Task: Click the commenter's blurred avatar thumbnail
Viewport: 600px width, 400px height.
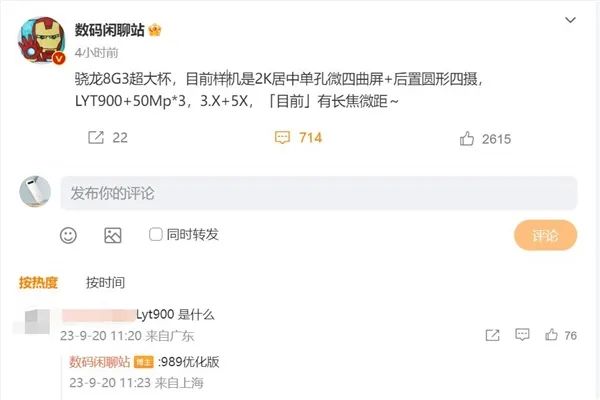Action: click(37, 321)
